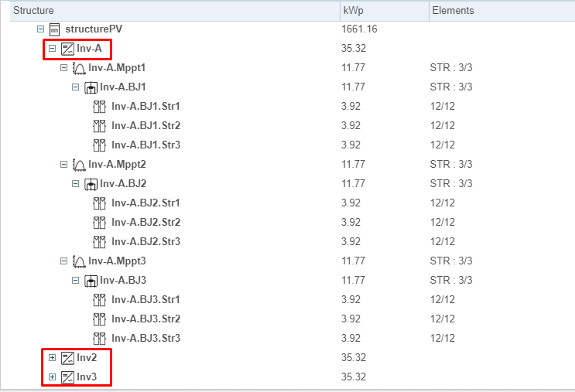The width and height of the screenshot is (575, 392).
Task: Click the Inv2 inverter icon
Action: tap(67, 358)
